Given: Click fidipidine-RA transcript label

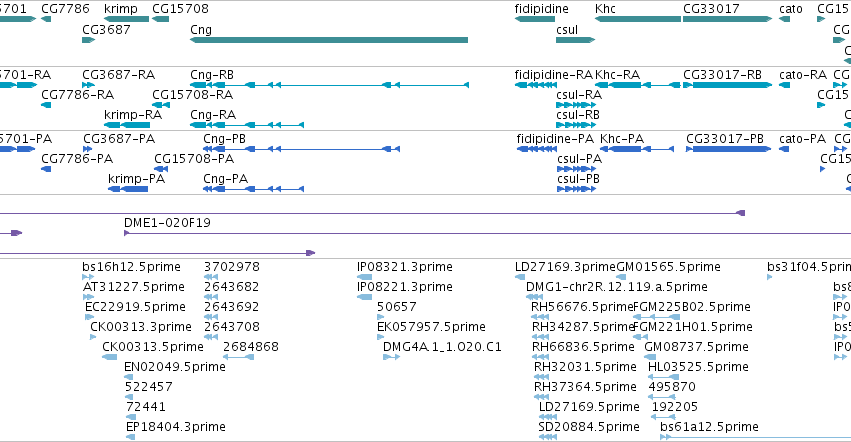Looking at the screenshot, I should (x=554, y=74).
